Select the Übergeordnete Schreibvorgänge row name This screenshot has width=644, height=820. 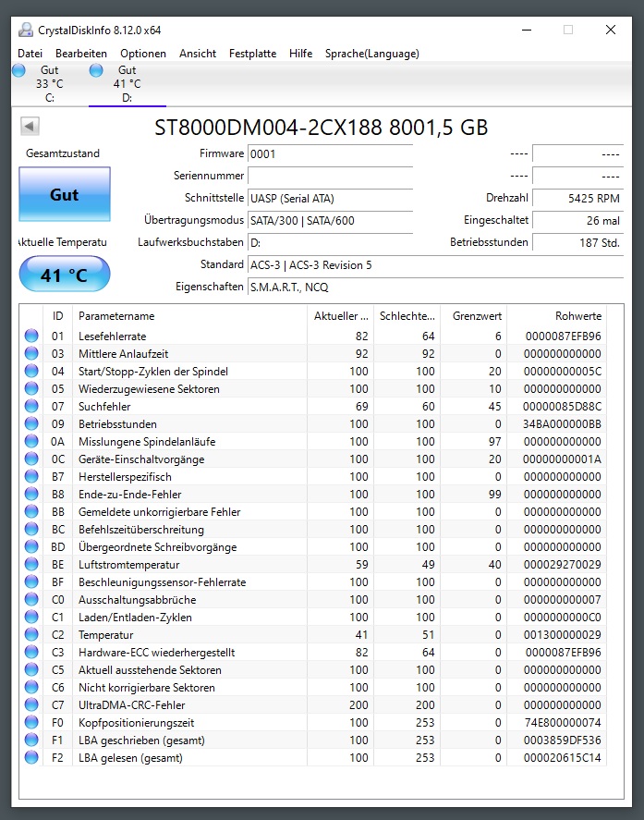(157, 547)
